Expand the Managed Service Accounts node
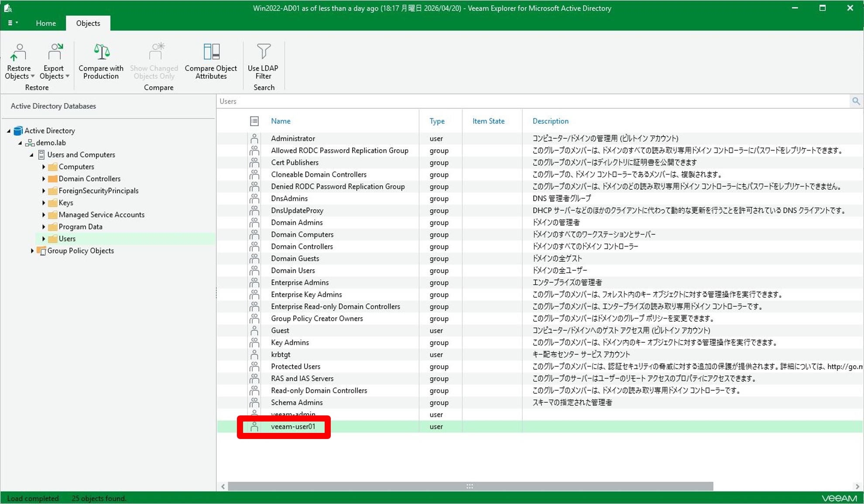 44,215
